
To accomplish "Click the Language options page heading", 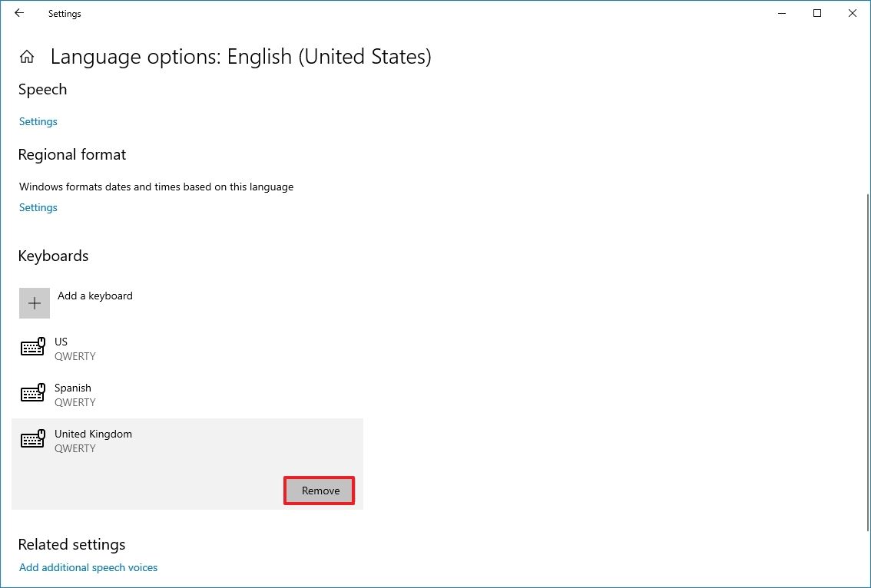I will (240, 57).
